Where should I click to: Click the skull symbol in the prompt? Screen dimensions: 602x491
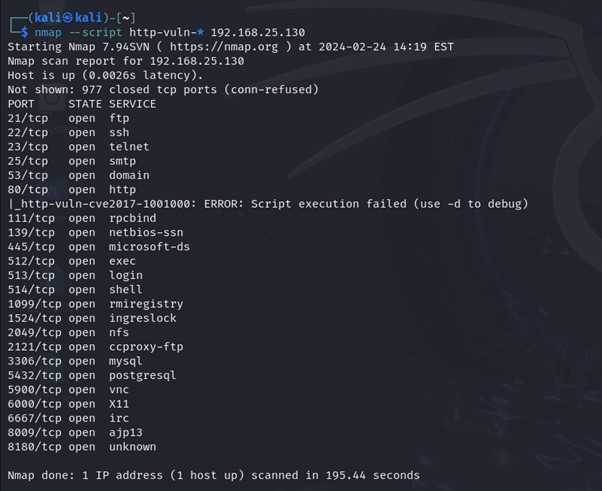point(68,18)
